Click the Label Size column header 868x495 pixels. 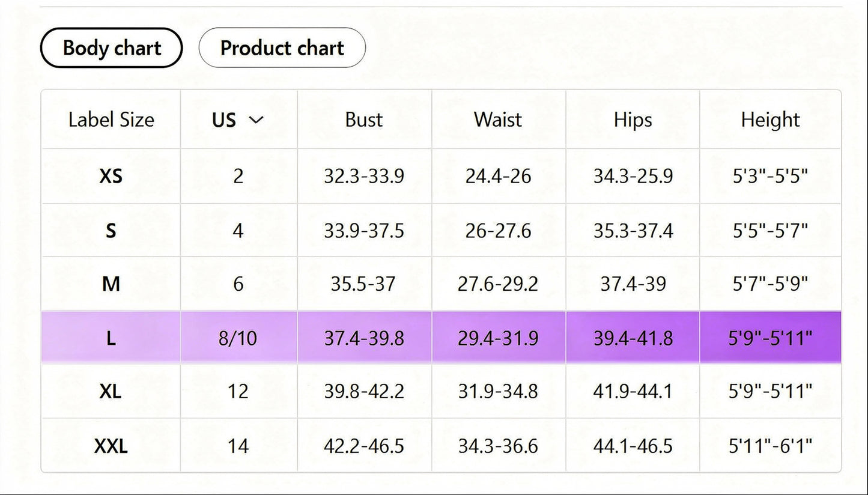(111, 120)
